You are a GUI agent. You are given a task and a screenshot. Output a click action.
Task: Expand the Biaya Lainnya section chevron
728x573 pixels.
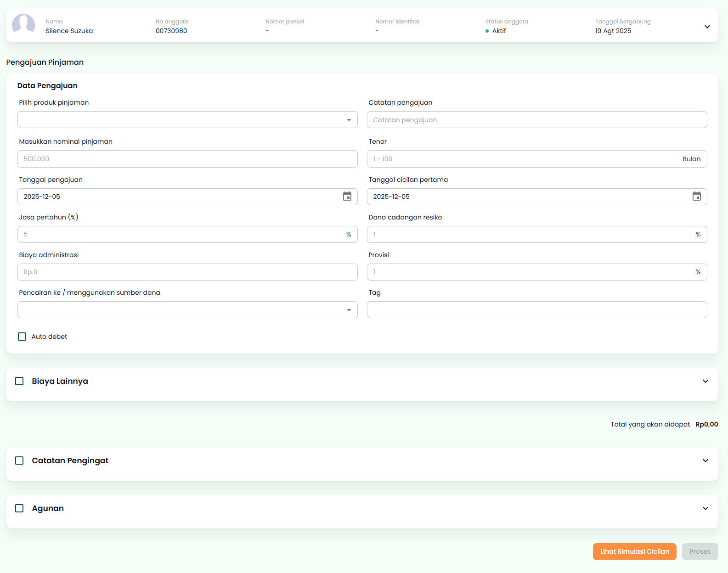(x=705, y=381)
